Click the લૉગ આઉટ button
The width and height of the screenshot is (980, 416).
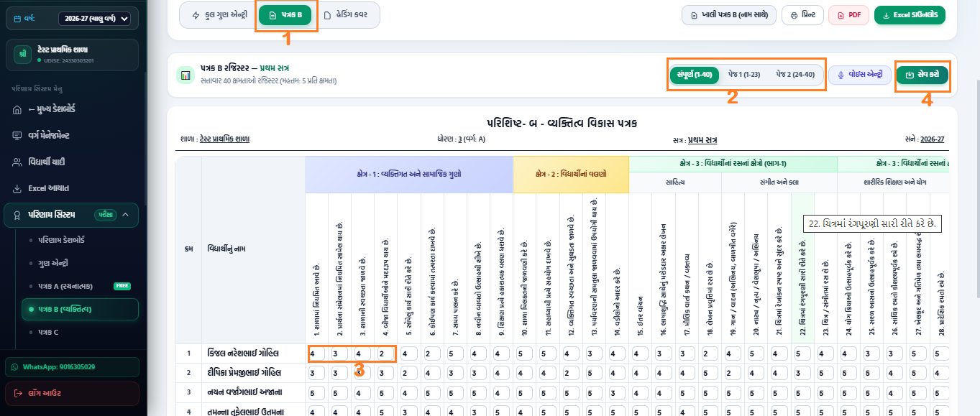pyautogui.click(x=73, y=393)
